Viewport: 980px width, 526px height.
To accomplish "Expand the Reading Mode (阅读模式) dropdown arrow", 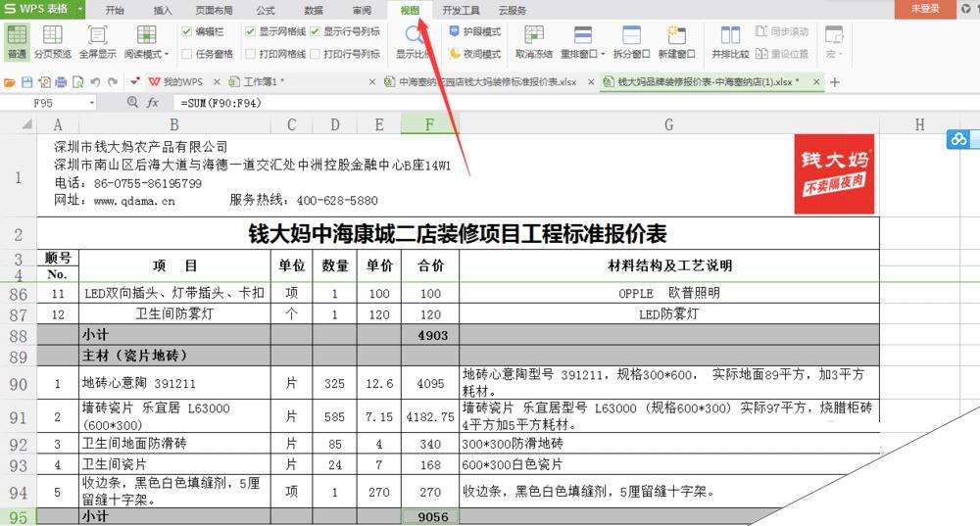I will [x=167, y=54].
